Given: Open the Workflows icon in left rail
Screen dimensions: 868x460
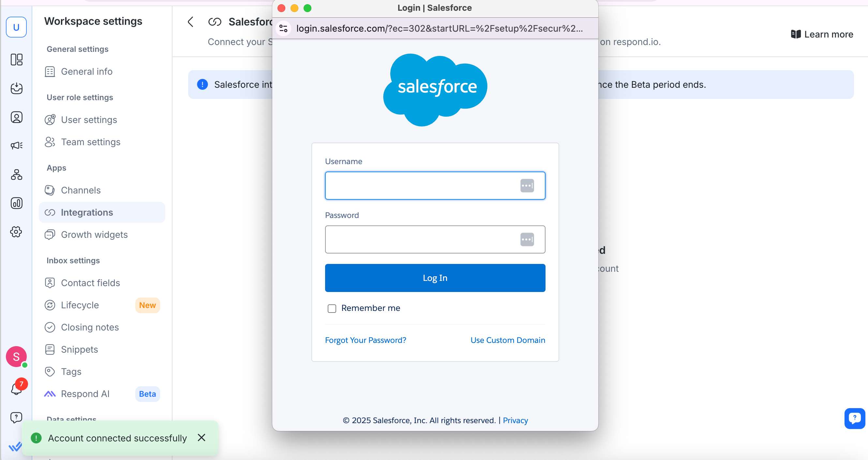Looking at the screenshot, I should [16, 174].
